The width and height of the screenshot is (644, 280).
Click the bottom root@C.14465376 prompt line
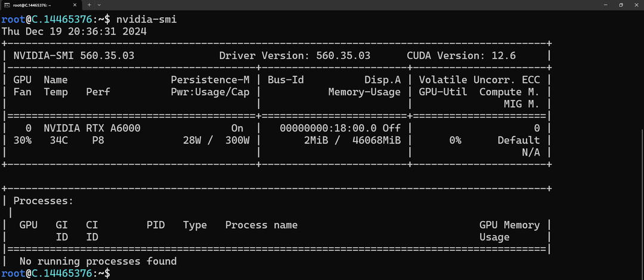(x=56, y=273)
